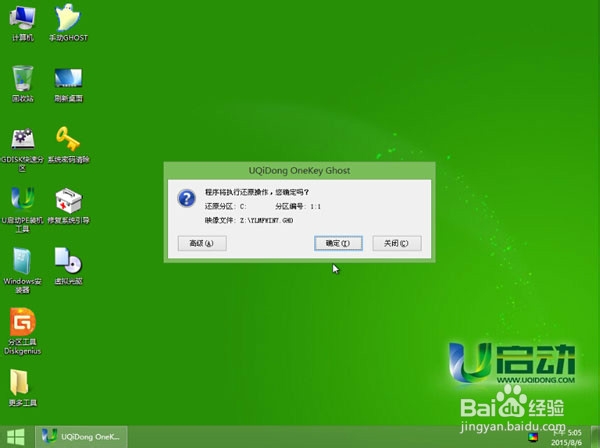Open the Windows Start button

tap(15, 437)
